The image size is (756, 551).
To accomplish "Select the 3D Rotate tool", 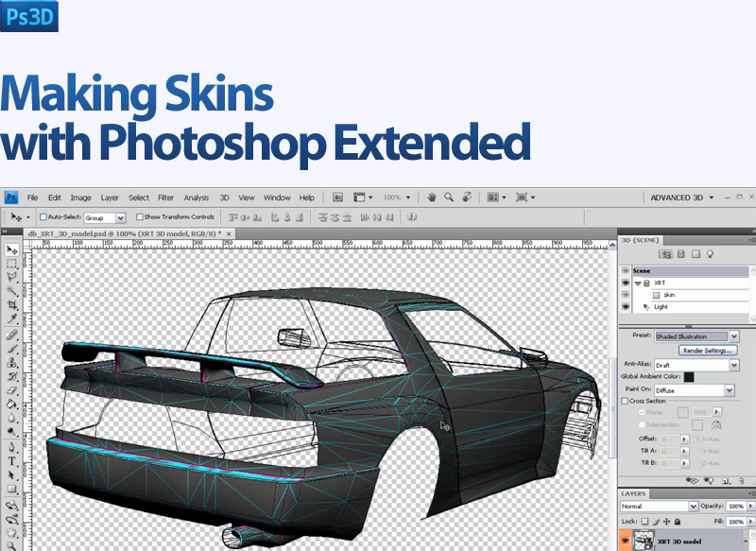I will 12,506.
